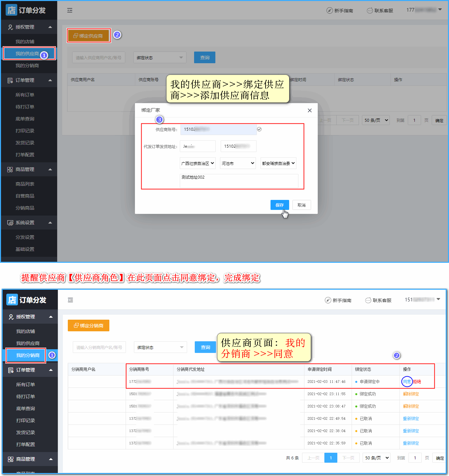Click 联系客服 chat icon in top header
449x476 pixels.
point(370,11)
